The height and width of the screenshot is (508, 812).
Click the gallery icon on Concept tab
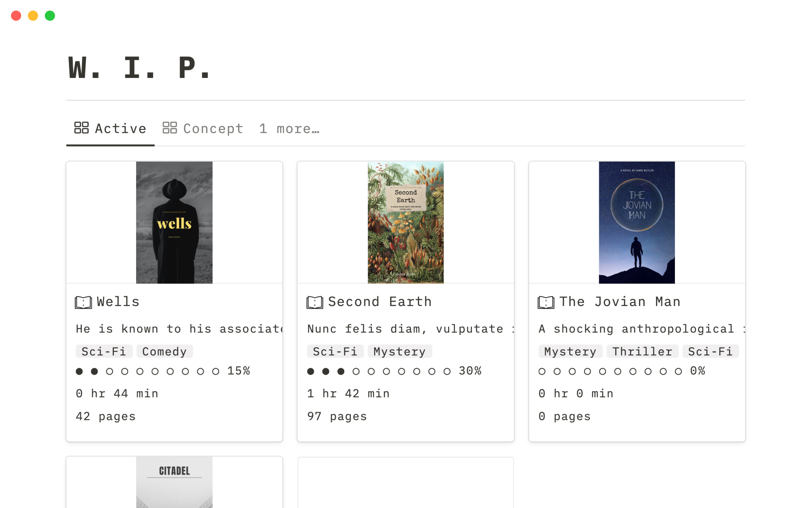[170, 128]
